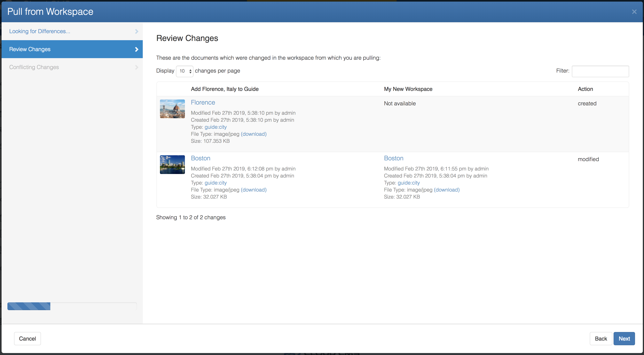Click guide:city type link for Florence

pyautogui.click(x=216, y=127)
